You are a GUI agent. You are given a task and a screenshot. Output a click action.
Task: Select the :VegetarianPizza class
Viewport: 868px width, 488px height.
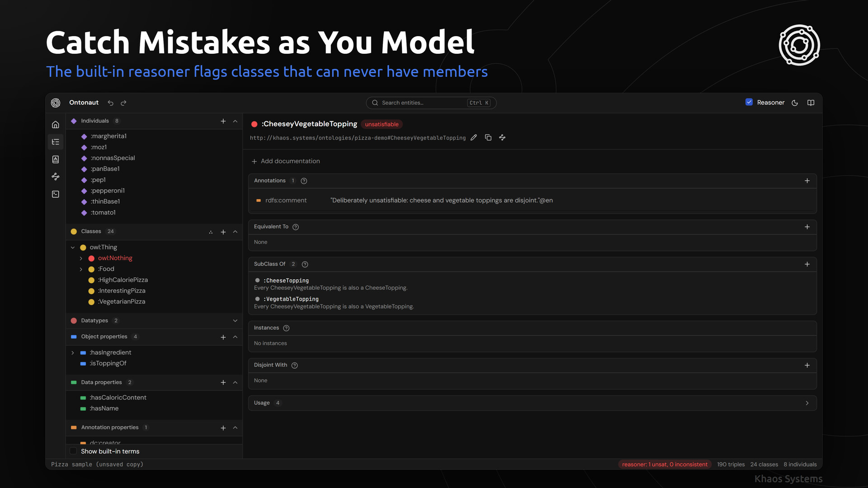pyautogui.click(x=122, y=301)
